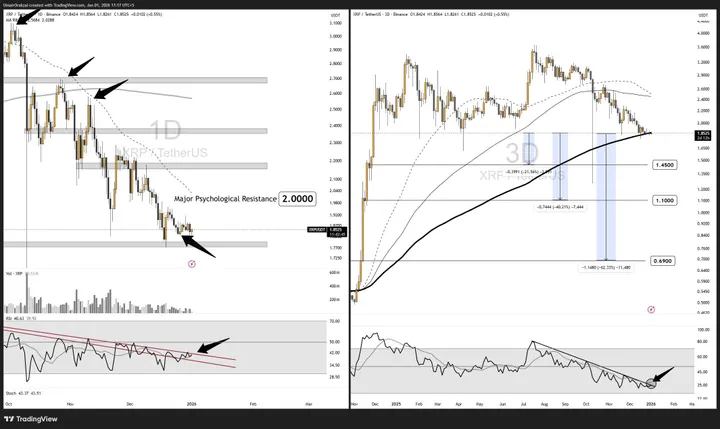Screen dimensions: 720x429
Task: Select the 1.1000 price target label
Action: [x=665, y=200]
